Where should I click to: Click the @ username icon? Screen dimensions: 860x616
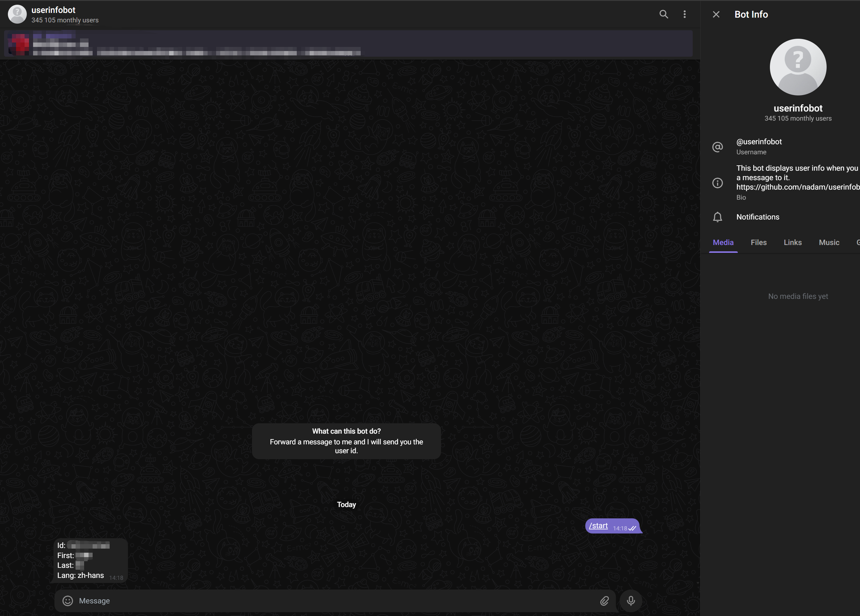coord(717,147)
